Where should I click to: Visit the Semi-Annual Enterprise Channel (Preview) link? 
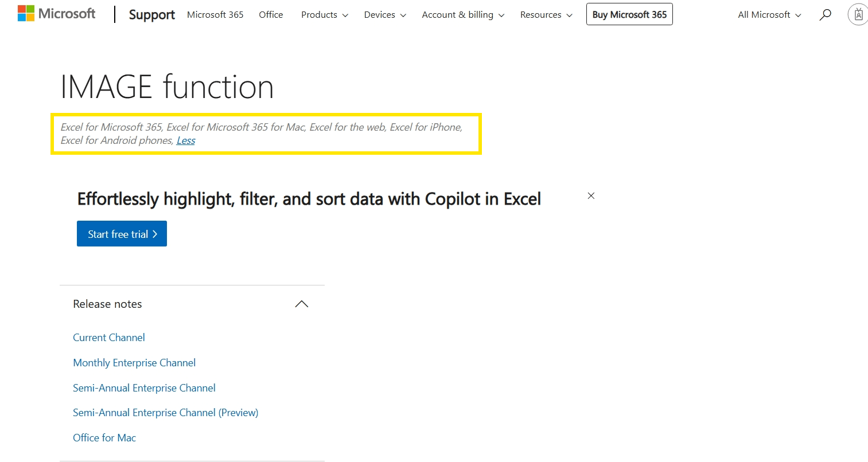pyautogui.click(x=165, y=413)
